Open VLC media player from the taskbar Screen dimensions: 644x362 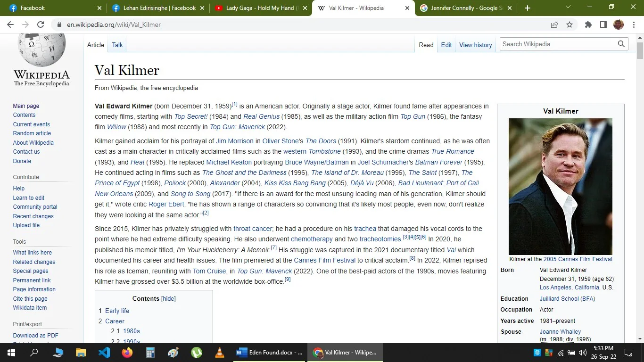220,352
